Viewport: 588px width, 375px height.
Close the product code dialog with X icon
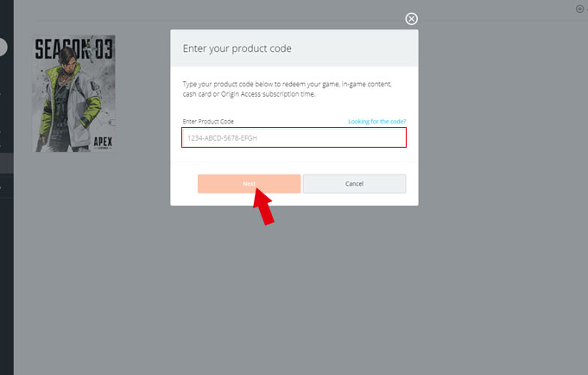pos(411,19)
